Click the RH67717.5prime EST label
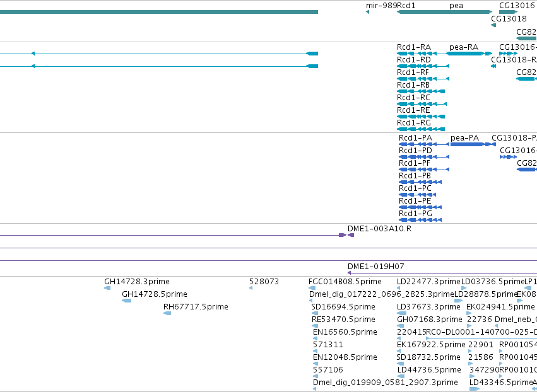This screenshot has width=537, height=392. (x=196, y=307)
